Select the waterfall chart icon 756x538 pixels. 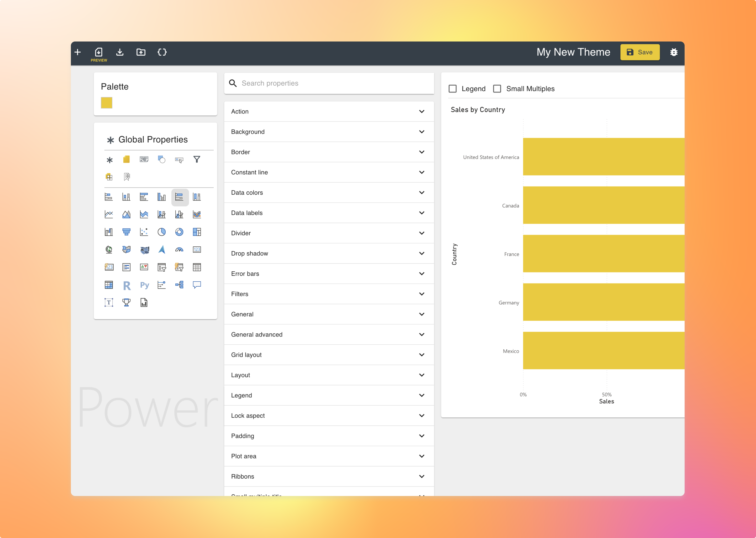pos(109,232)
